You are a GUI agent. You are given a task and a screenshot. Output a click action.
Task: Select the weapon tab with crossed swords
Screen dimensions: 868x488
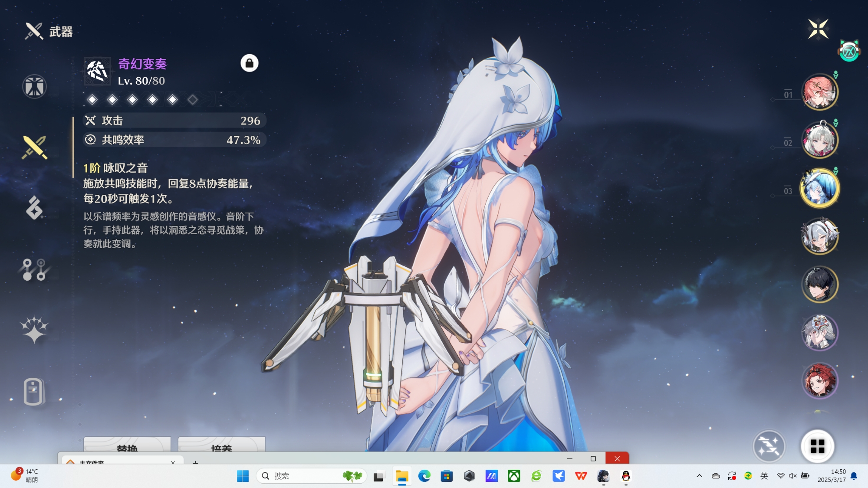(34, 147)
